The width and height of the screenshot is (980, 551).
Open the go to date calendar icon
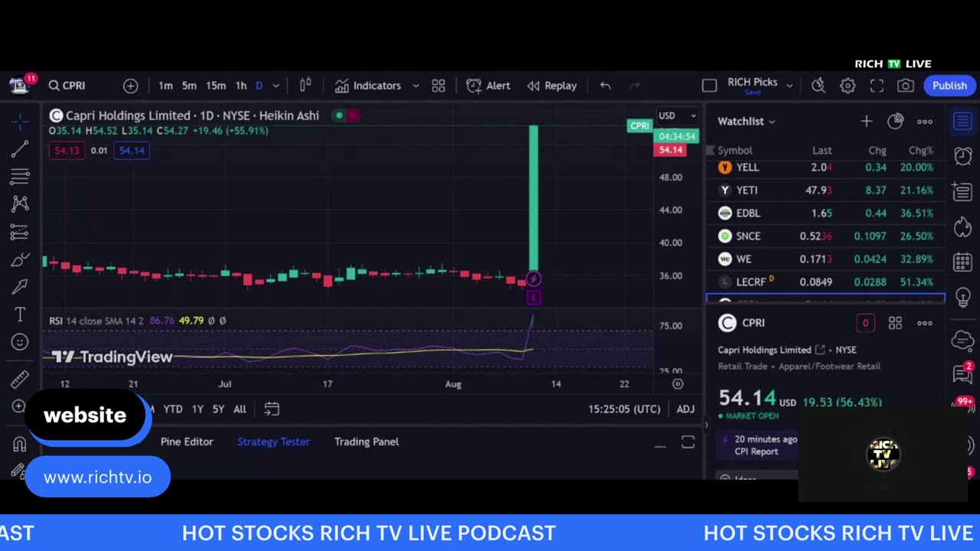[x=272, y=409]
